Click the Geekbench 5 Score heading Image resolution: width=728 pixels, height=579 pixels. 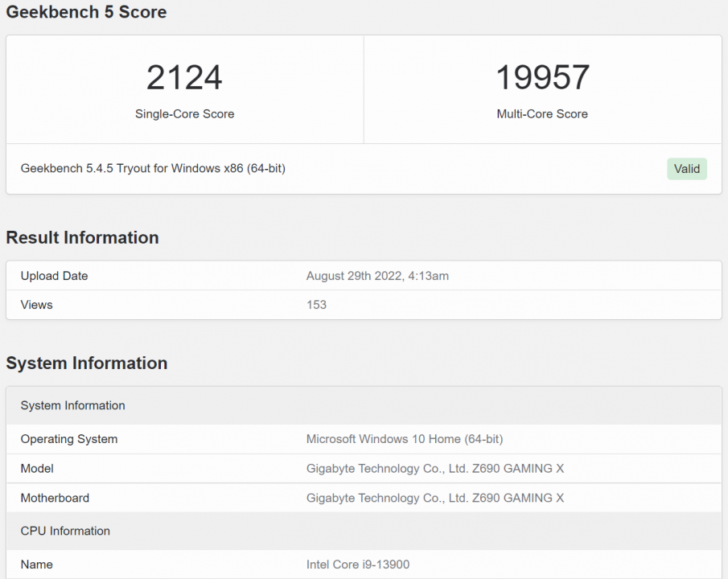click(x=87, y=12)
